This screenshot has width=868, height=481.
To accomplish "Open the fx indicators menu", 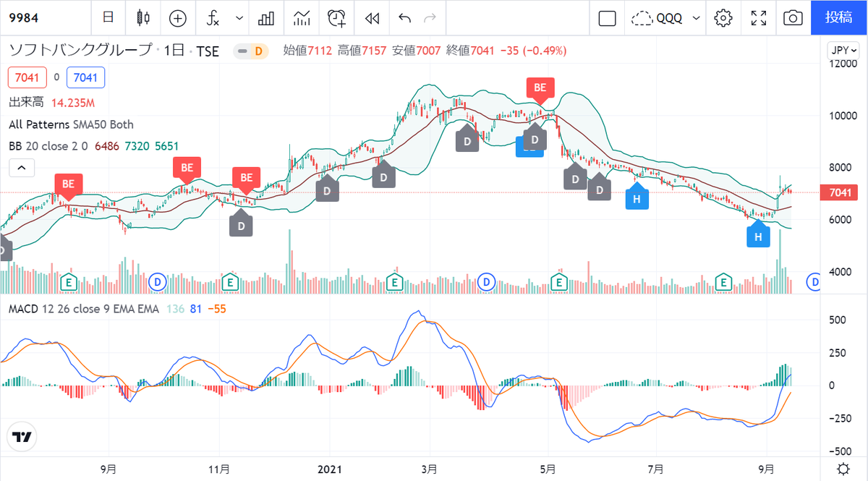I will coord(214,17).
